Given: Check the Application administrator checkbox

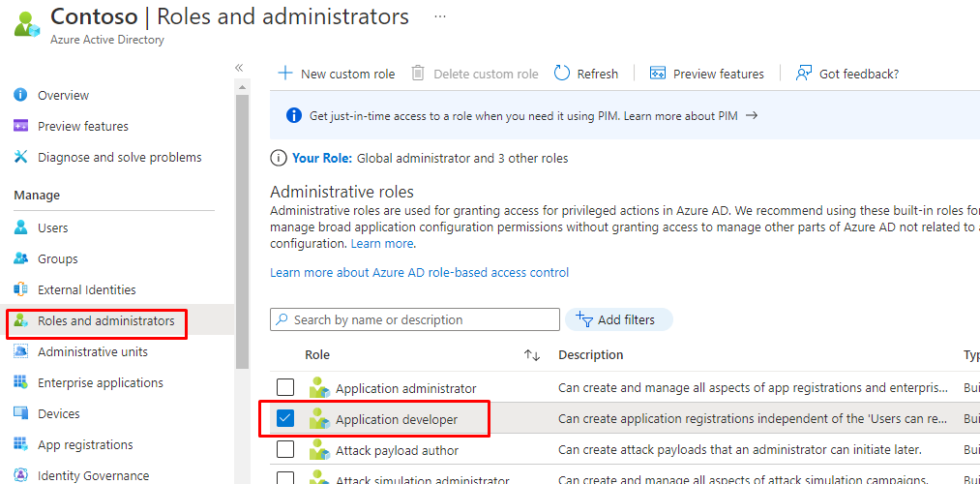Looking at the screenshot, I should 285,388.
